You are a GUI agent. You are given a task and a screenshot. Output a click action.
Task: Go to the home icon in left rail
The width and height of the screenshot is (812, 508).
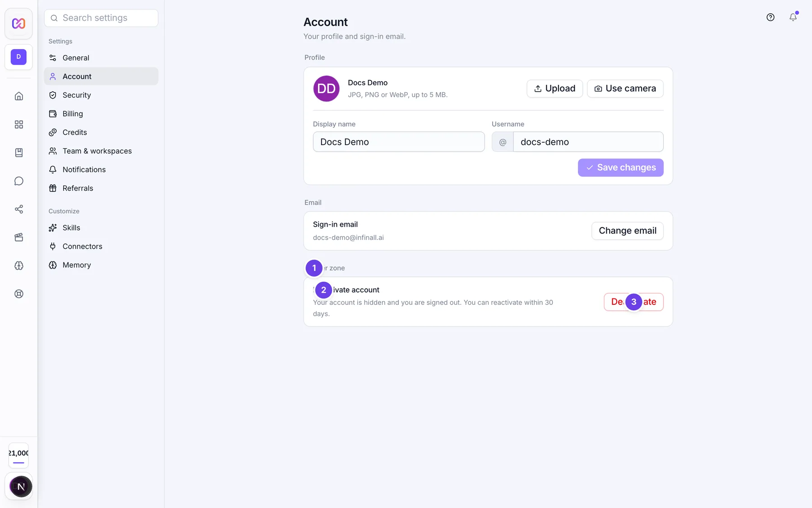(x=18, y=96)
